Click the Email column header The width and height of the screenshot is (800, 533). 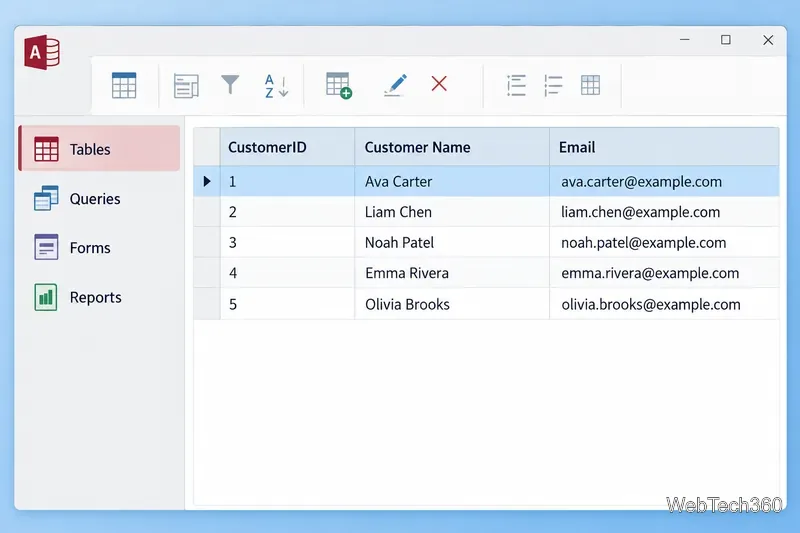click(x=664, y=147)
